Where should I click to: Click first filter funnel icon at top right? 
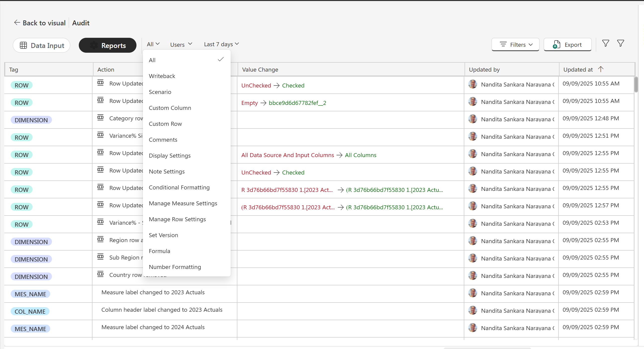tap(605, 44)
